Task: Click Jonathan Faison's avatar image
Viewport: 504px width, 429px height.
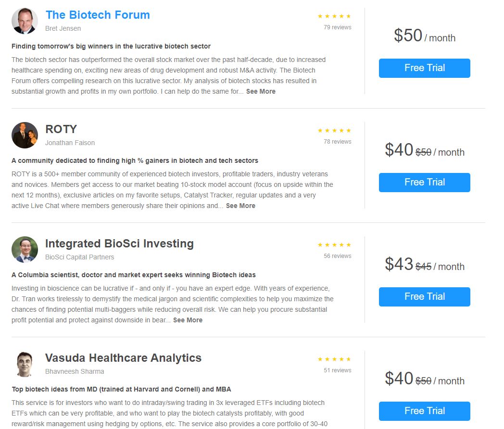Action: (25, 135)
